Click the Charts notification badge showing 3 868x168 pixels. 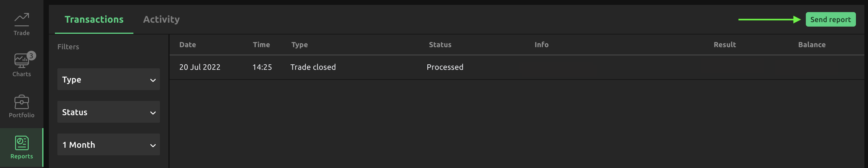pyautogui.click(x=31, y=56)
